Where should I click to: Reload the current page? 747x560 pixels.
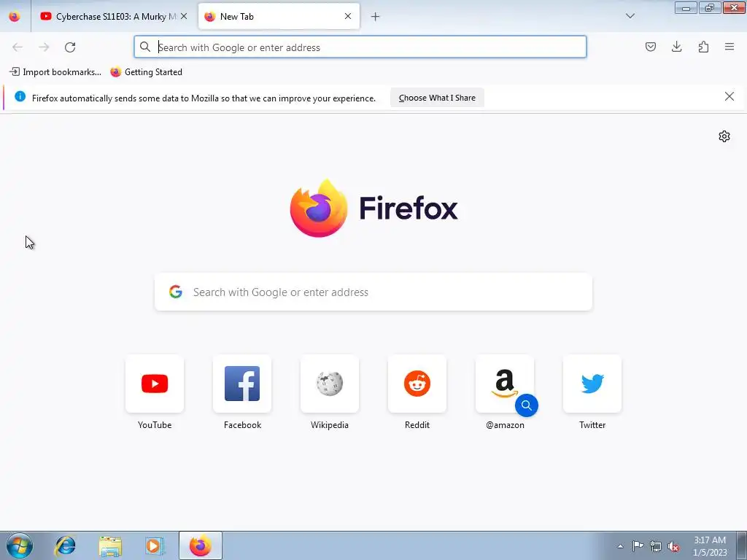point(70,47)
